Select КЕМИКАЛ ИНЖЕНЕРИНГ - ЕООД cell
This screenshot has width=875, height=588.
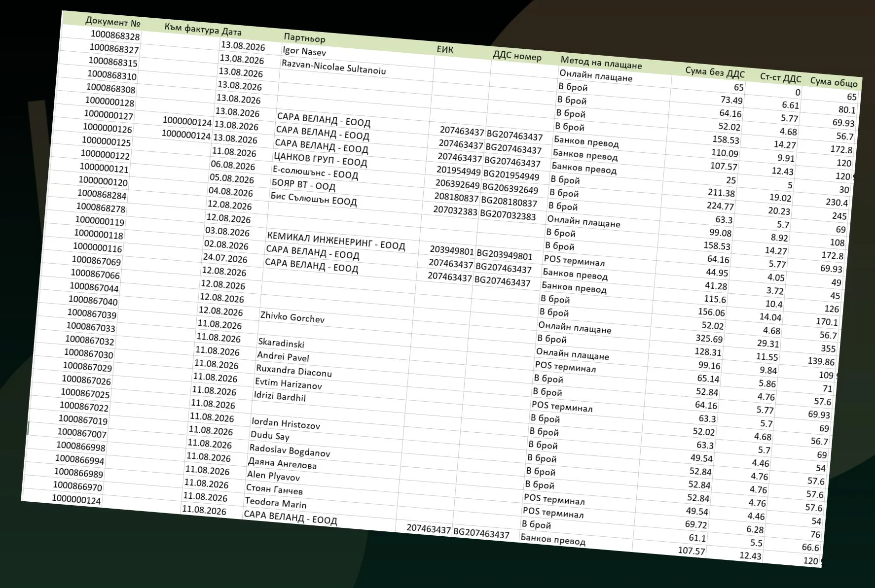point(336,242)
